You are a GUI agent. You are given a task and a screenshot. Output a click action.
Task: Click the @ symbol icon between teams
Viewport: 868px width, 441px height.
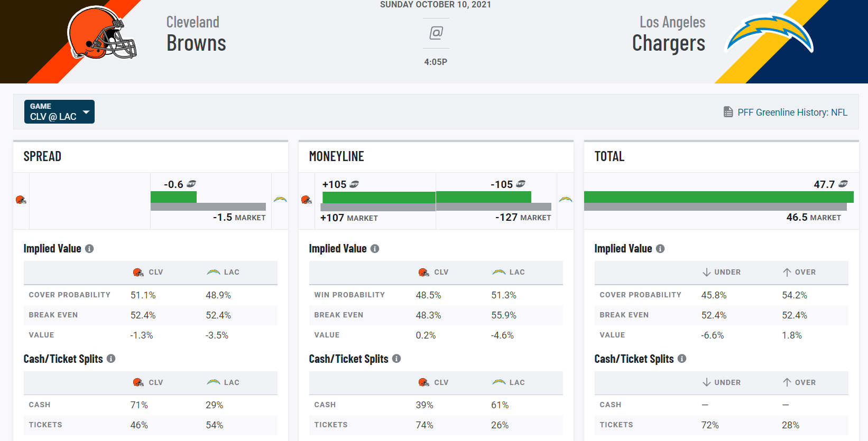coord(436,33)
